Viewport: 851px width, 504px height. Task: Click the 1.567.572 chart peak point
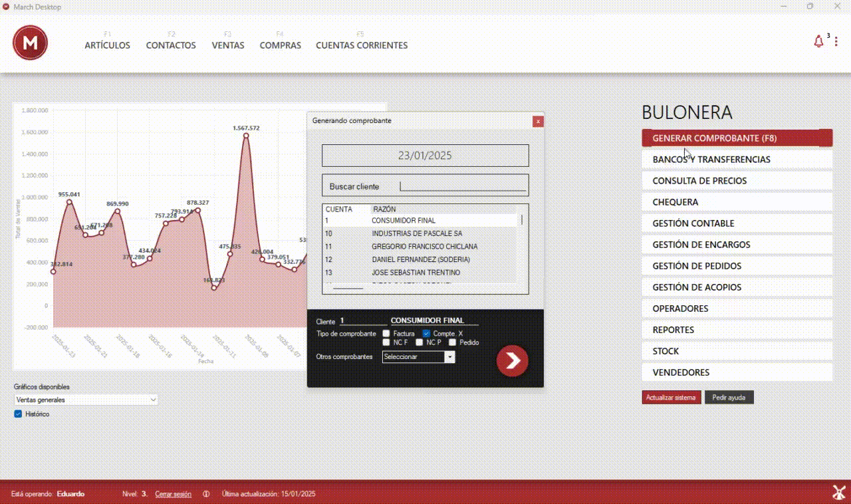tap(246, 136)
